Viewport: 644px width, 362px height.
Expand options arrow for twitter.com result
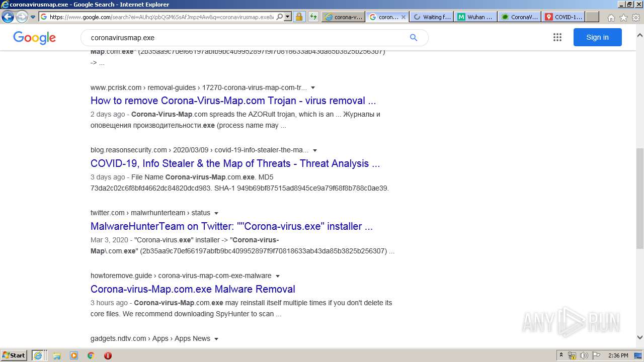(216, 213)
